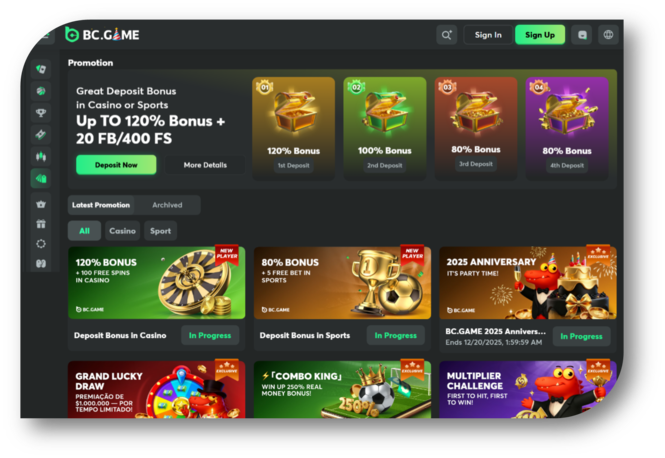
Task: Open the Sports basketball icon in sidebar
Action: click(41, 91)
